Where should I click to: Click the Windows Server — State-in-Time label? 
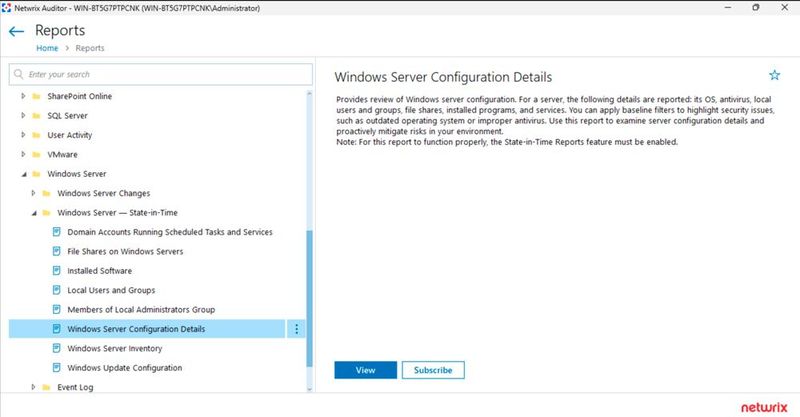pyautogui.click(x=117, y=212)
